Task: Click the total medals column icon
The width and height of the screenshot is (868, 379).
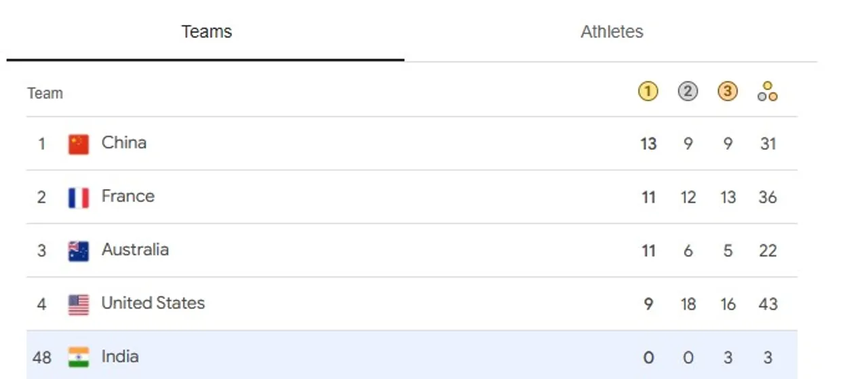Action: click(768, 92)
